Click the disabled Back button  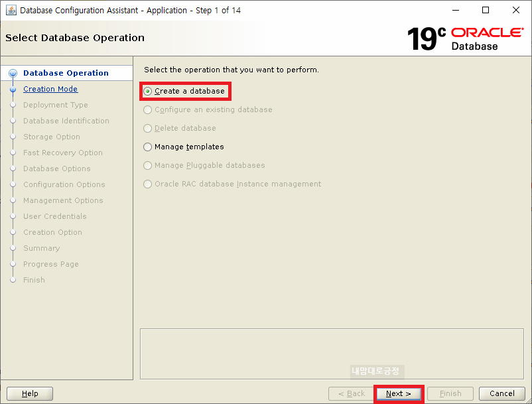[351, 393]
